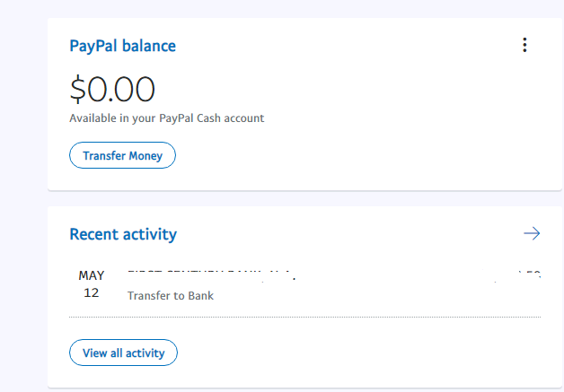
Task: Click the dotted divider below the transaction
Action: pos(305,317)
